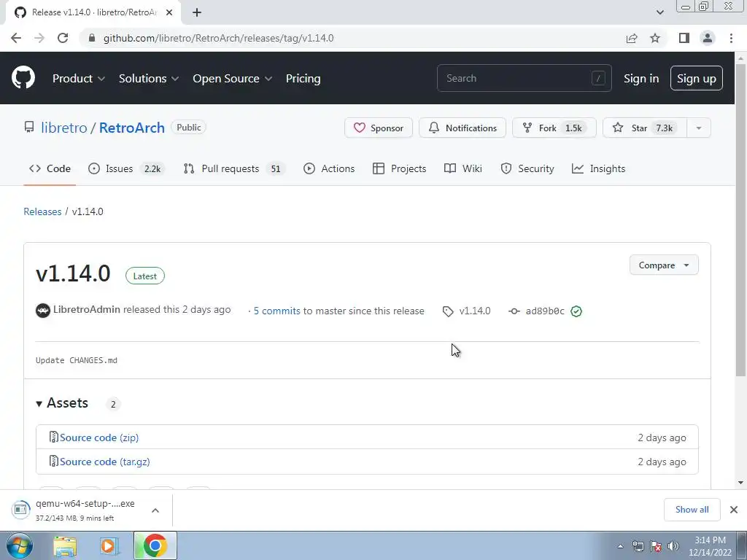747x560 pixels.
Task: Expand the Product menu
Action: (79, 79)
